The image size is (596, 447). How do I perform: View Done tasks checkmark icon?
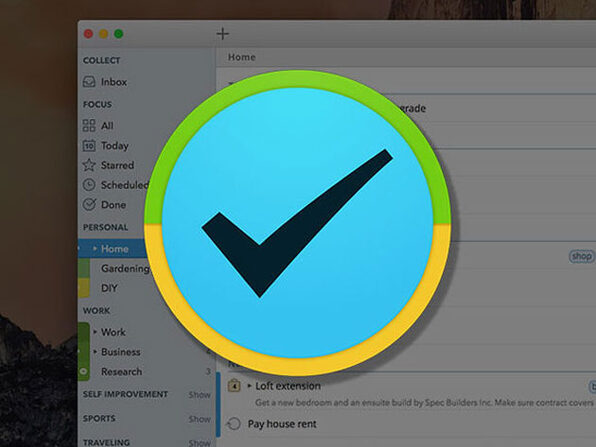point(89,204)
